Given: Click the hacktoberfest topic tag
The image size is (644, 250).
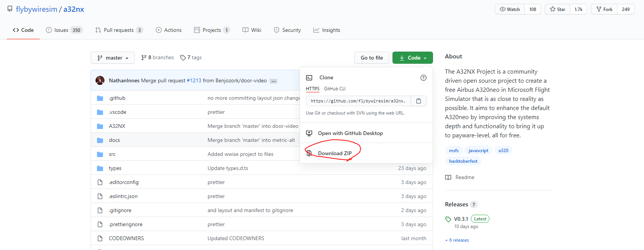Looking at the screenshot, I should coord(463,161).
